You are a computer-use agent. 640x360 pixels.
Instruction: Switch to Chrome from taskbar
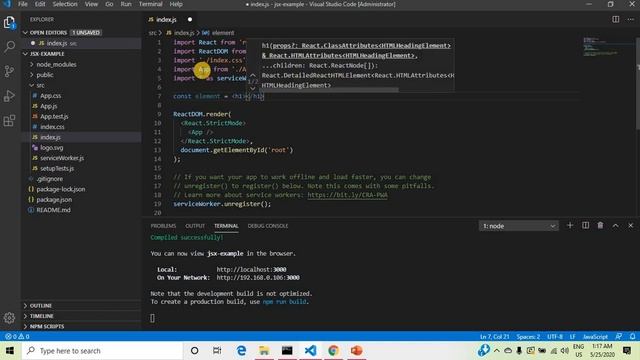click(x=333, y=351)
